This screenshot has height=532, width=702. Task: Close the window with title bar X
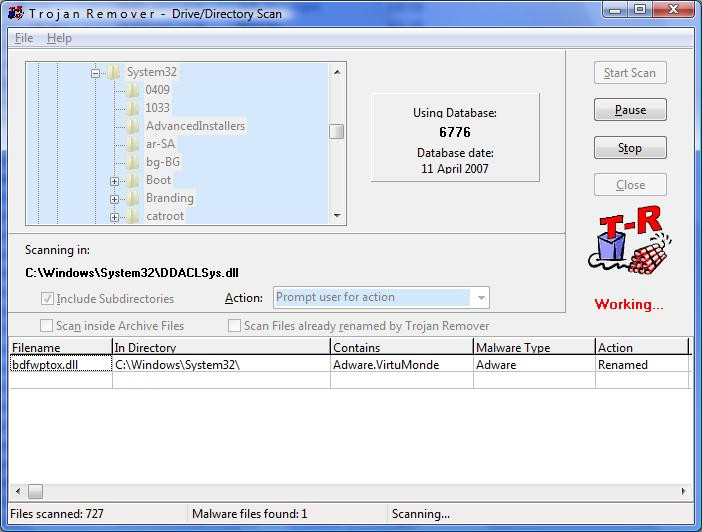[673, 10]
